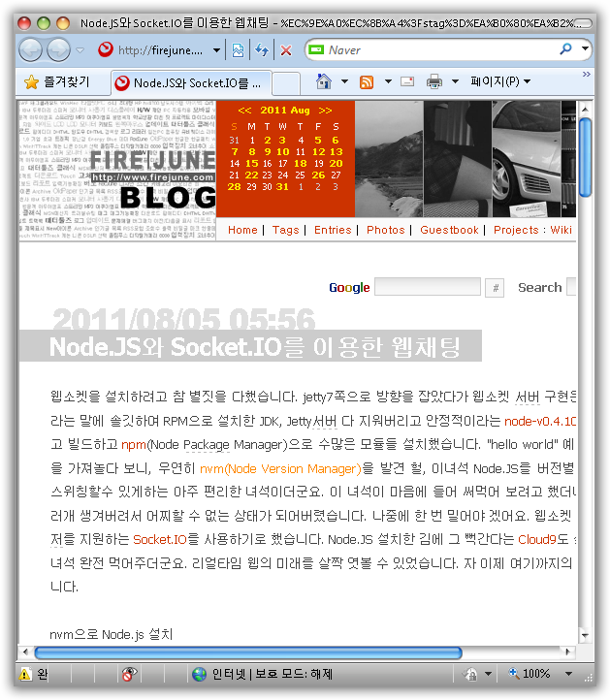Go to next month in calendar
The height and width of the screenshot is (700, 610).
pyautogui.click(x=325, y=111)
